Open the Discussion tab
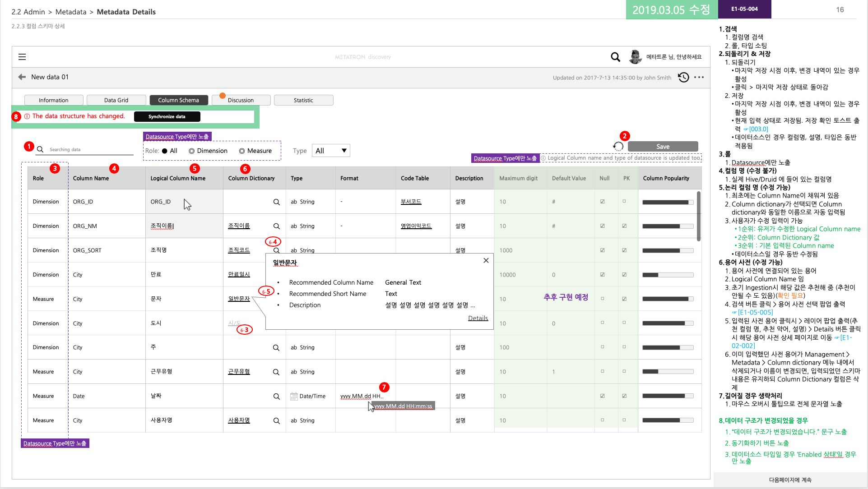This screenshot has height=489, width=868. [241, 100]
